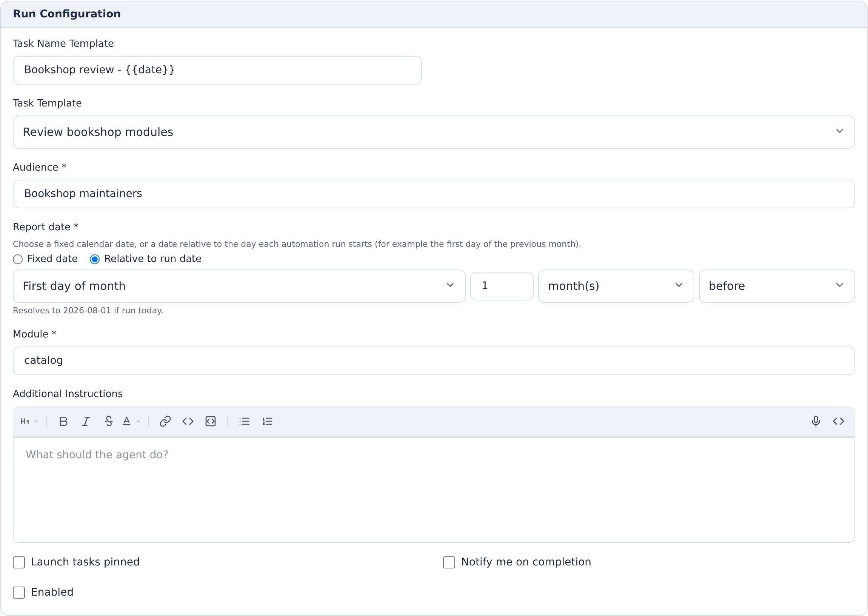Screen dimensions: 868x616
Task: Open the text color picker
Action: point(131,421)
